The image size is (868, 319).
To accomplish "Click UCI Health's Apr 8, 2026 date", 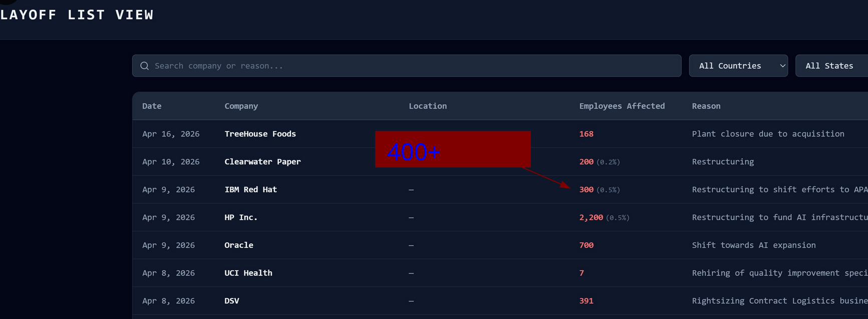I will tap(168, 273).
